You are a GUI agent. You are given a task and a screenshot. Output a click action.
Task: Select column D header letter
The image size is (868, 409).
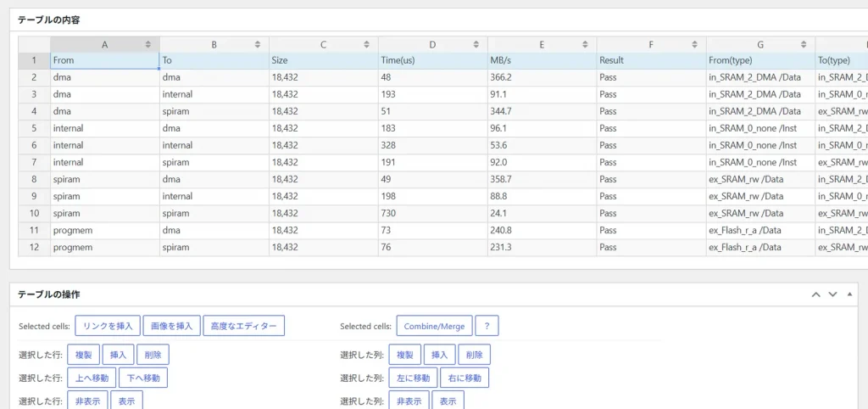pos(433,44)
